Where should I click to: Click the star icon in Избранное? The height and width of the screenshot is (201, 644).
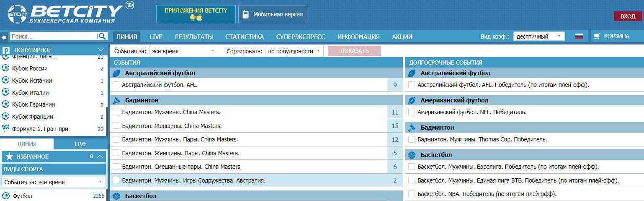9,157
